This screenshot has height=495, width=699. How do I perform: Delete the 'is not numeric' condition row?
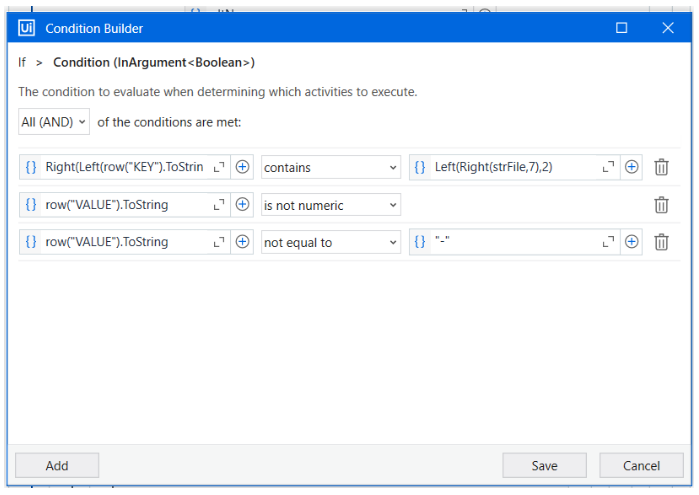[x=661, y=205]
